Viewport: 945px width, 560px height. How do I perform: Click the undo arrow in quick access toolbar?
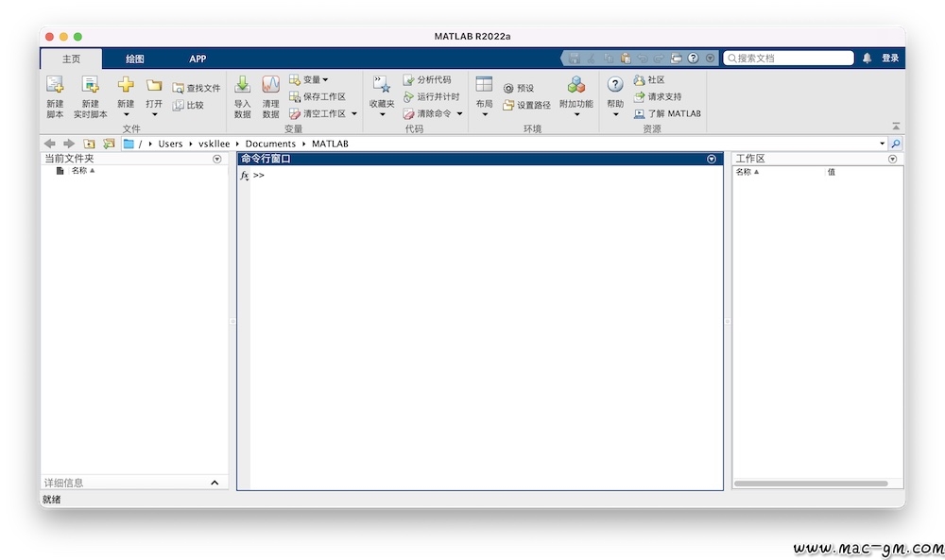[x=643, y=59]
